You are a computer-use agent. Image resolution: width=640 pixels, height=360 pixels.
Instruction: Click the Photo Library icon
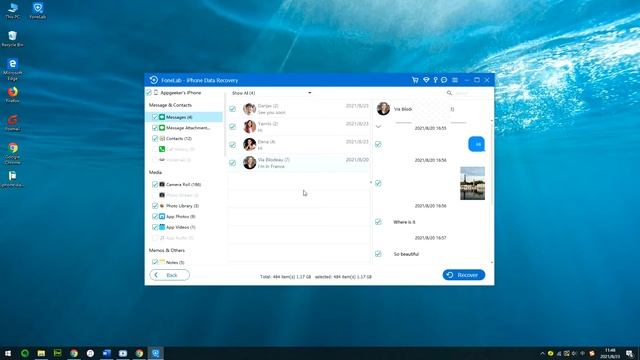point(162,206)
